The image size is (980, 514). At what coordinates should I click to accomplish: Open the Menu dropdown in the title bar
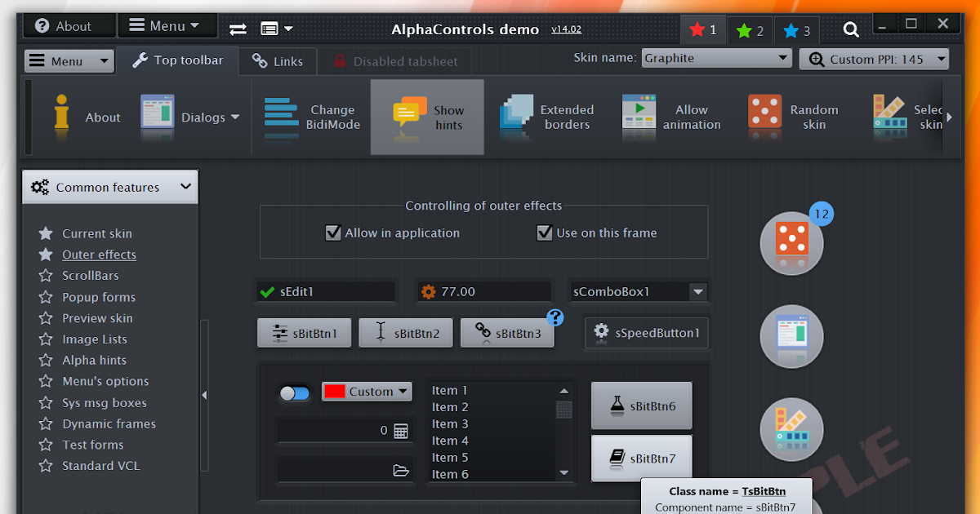(167, 26)
